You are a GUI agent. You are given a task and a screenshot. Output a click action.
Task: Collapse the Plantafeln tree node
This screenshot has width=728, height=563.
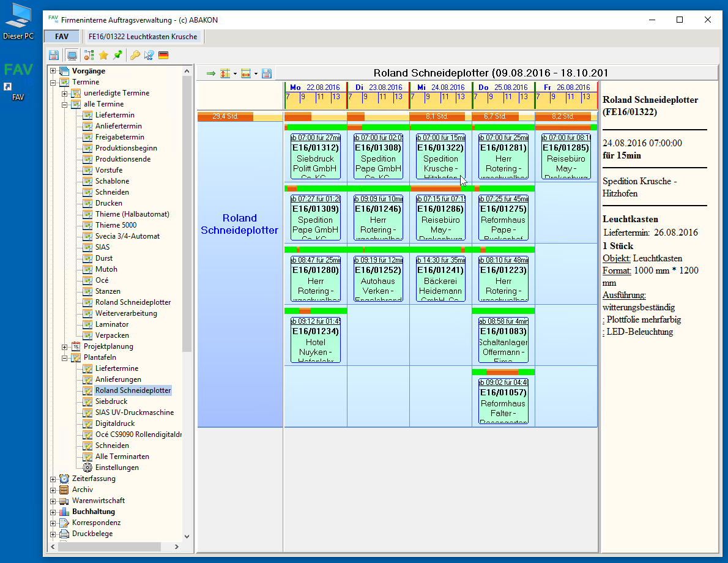click(64, 358)
